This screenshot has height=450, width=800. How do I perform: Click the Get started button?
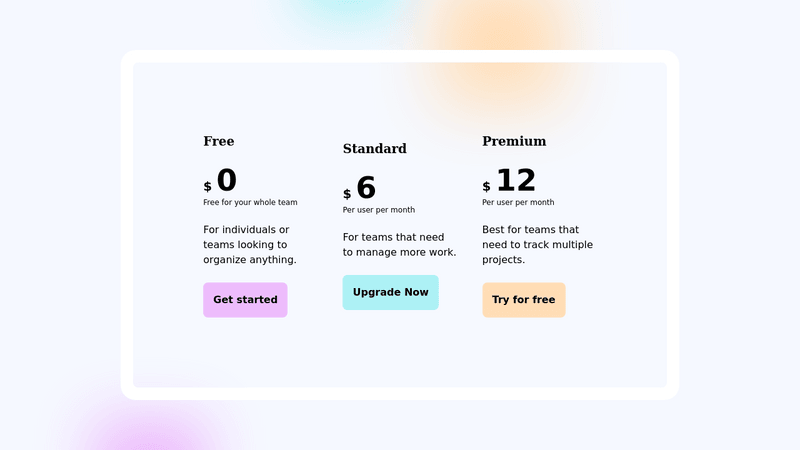(245, 300)
